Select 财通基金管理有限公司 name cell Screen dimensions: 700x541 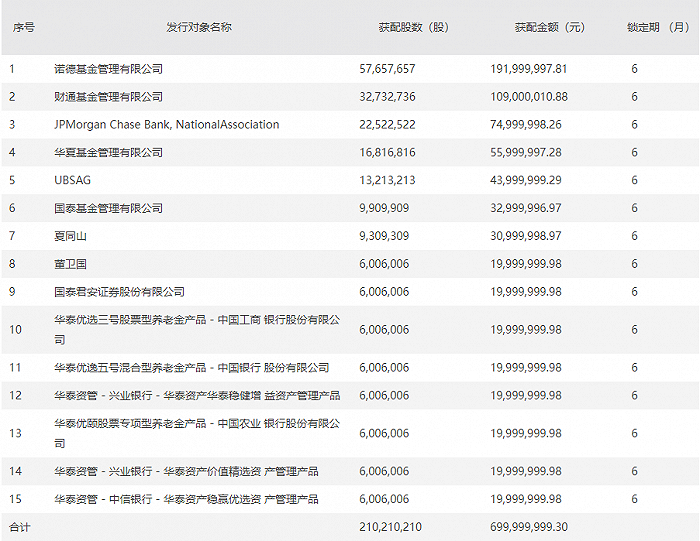(x=108, y=97)
